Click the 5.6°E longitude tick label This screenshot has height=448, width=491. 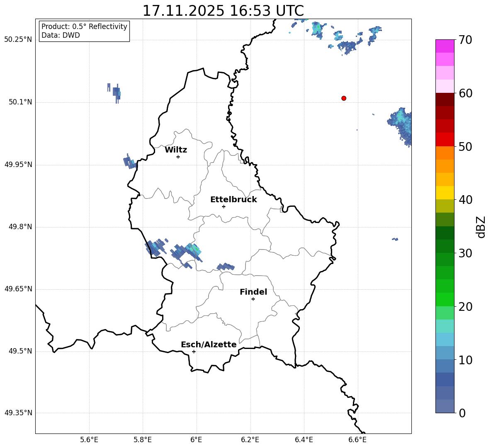click(89, 440)
